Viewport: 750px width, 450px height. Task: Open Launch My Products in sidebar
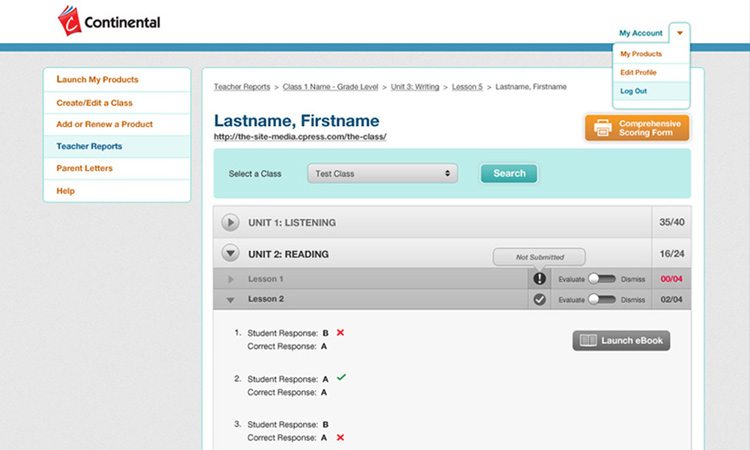[x=97, y=79]
